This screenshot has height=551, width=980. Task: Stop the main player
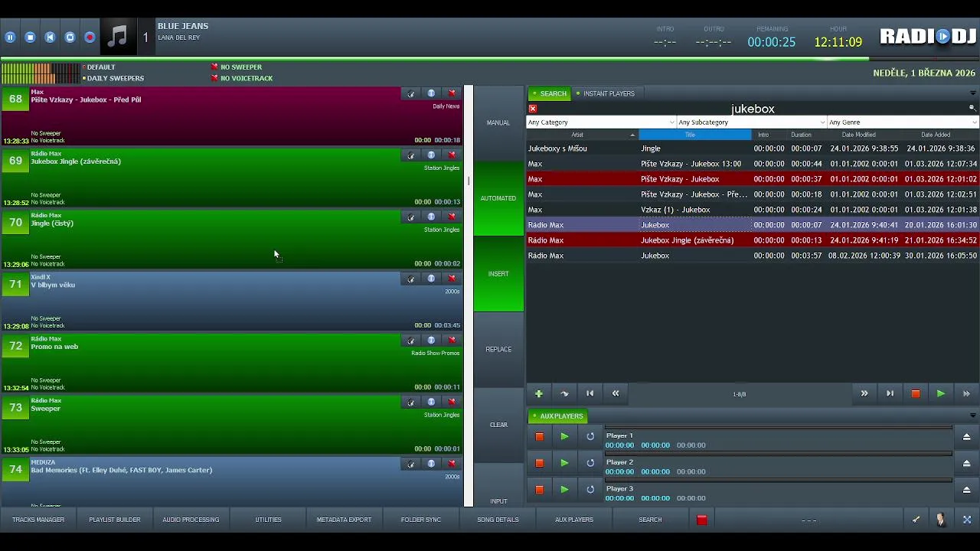(30, 37)
